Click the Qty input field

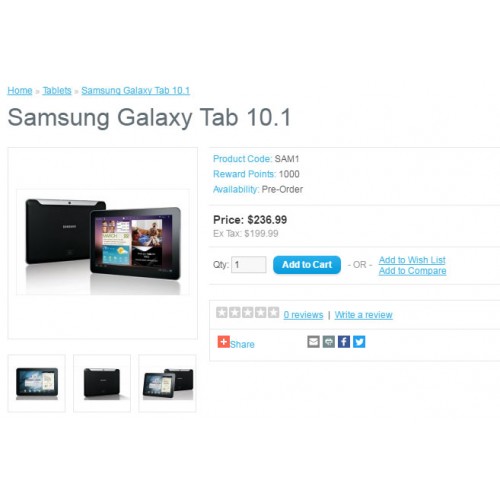pyautogui.click(x=249, y=265)
